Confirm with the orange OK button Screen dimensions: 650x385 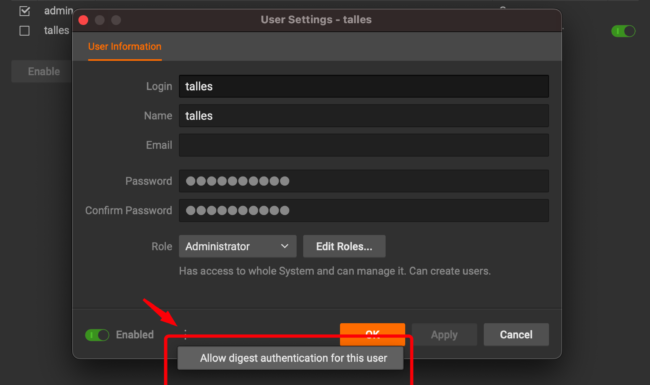(x=372, y=334)
